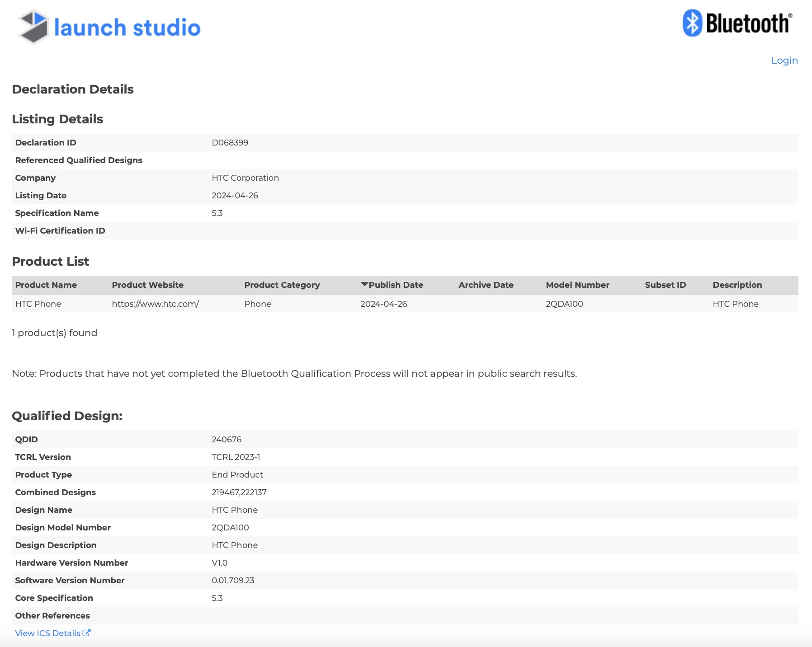Select Core Specification value 5.3

point(217,598)
